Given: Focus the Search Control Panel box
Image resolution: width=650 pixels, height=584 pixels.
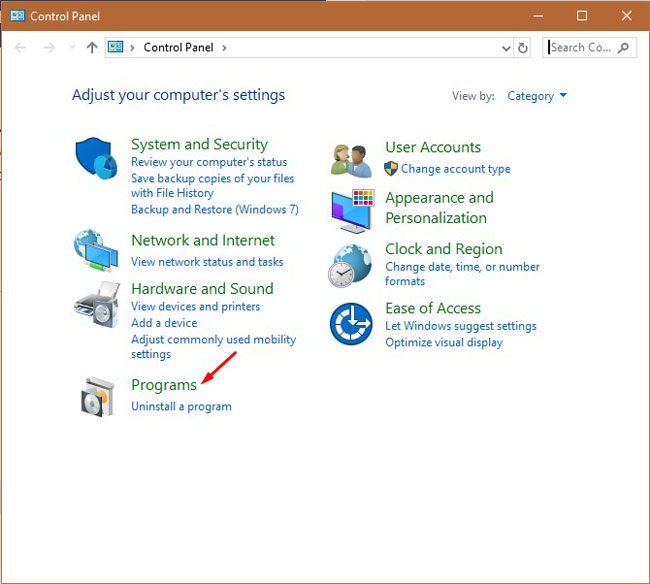Looking at the screenshot, I should tap(589, 48).
